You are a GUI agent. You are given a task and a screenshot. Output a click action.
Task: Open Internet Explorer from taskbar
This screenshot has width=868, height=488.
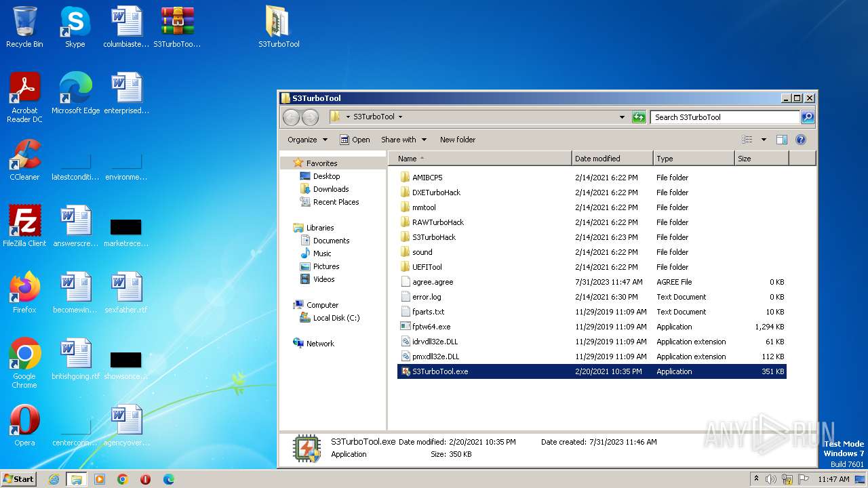[x=54, y=479]
